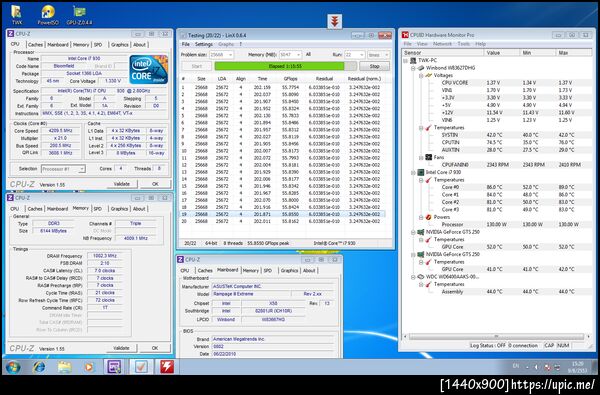
Task: Select result row 19 in LinX table
Action: (282, 214)
